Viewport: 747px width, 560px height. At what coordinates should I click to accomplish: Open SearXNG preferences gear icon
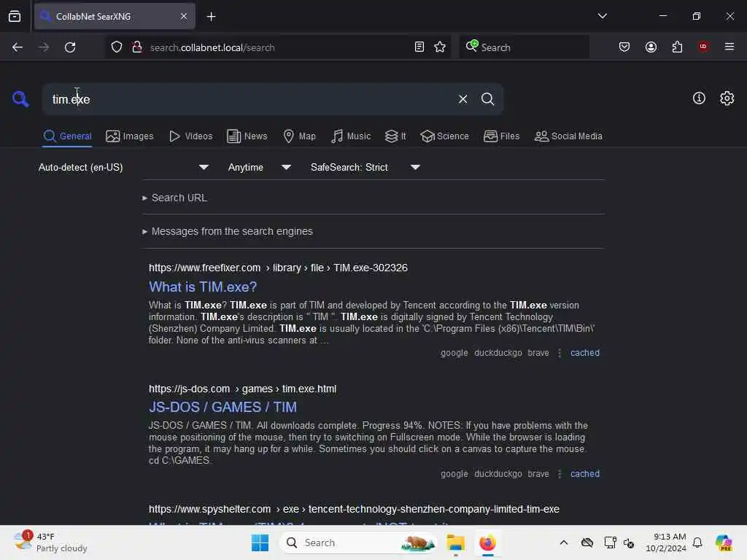(x=727, y=98)
